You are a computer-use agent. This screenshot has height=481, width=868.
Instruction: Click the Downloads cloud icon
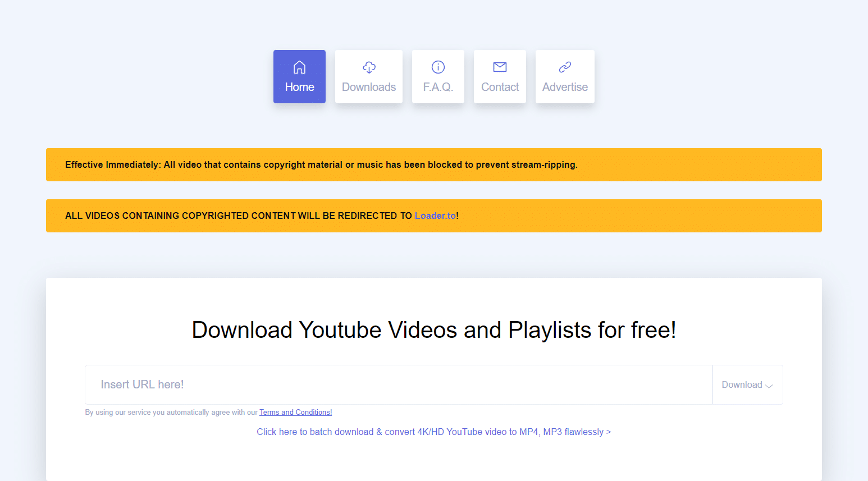(369, 67)
